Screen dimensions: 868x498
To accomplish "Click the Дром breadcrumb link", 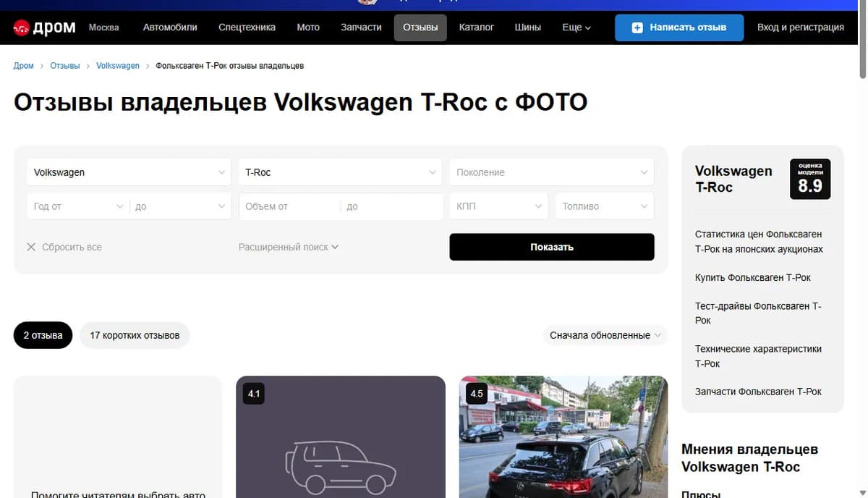I will pyautogui.click(x=24, y=66).
